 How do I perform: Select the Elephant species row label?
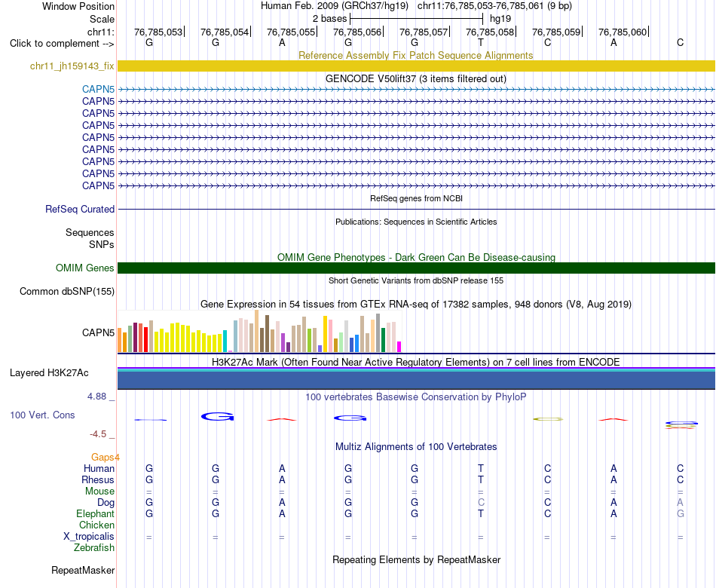(96, 513)
